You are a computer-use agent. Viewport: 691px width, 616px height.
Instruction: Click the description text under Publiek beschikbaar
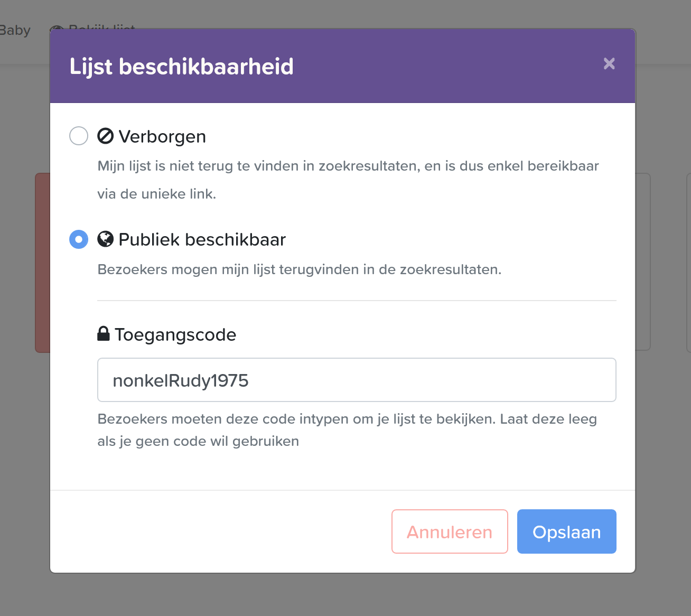point(300,269)
